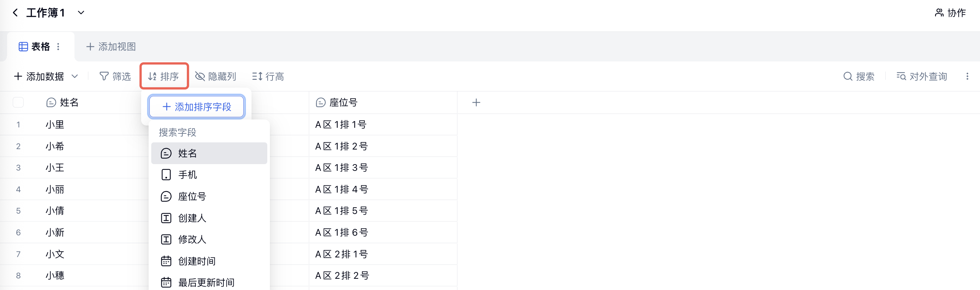980x290 pixels.
Task: Choose 座位号 in the sort field list
Action: click(209, 196)
